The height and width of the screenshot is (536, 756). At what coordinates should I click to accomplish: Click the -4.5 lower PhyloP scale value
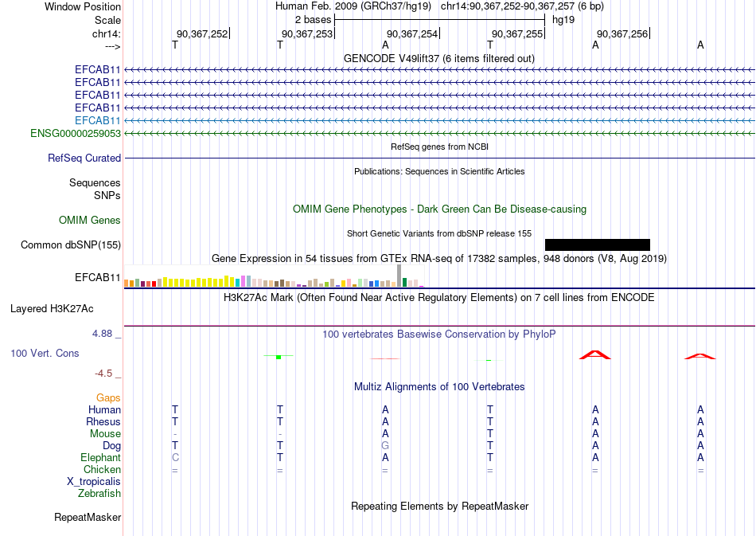[x=103, y=374]
